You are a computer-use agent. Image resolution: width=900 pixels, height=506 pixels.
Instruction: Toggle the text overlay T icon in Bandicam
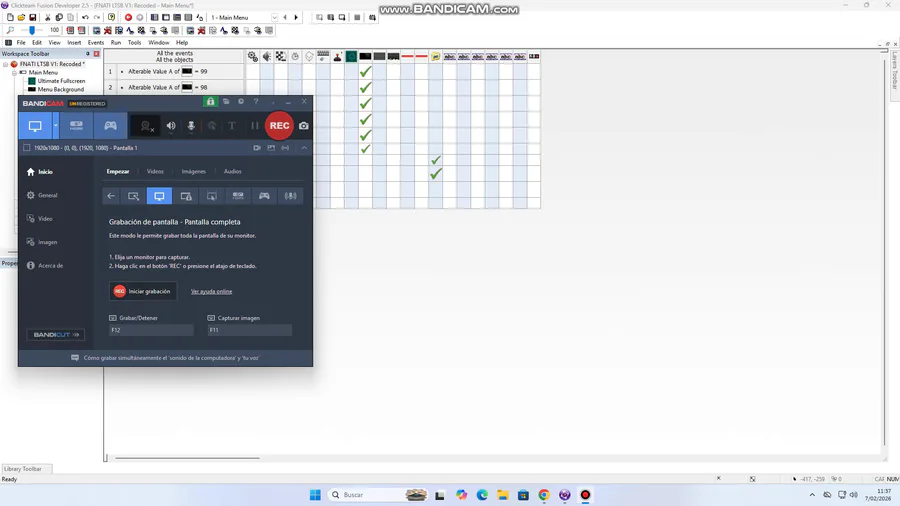[232, 126]
